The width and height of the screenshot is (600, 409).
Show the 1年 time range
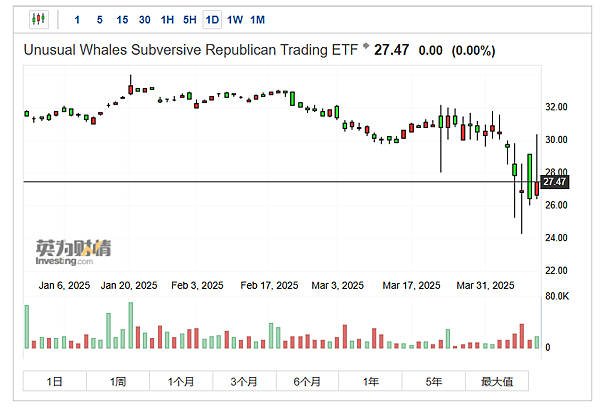point(370,381)
